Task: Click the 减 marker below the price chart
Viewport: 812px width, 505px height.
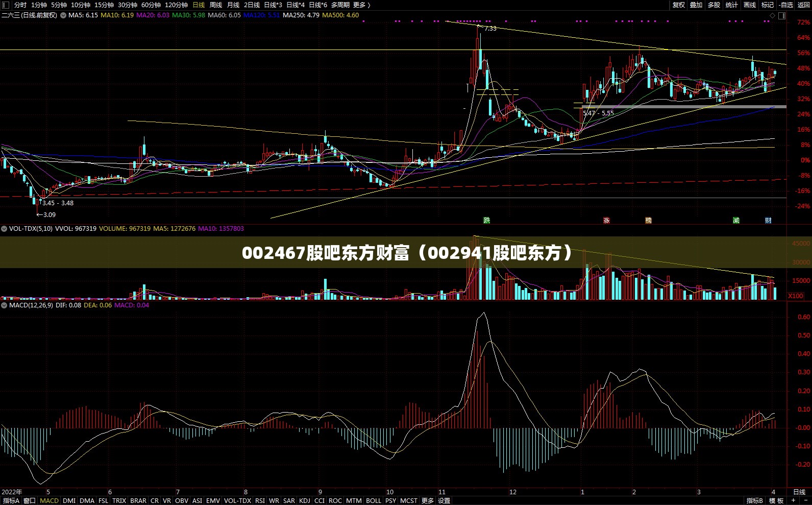Action: [x=736, y=221]
